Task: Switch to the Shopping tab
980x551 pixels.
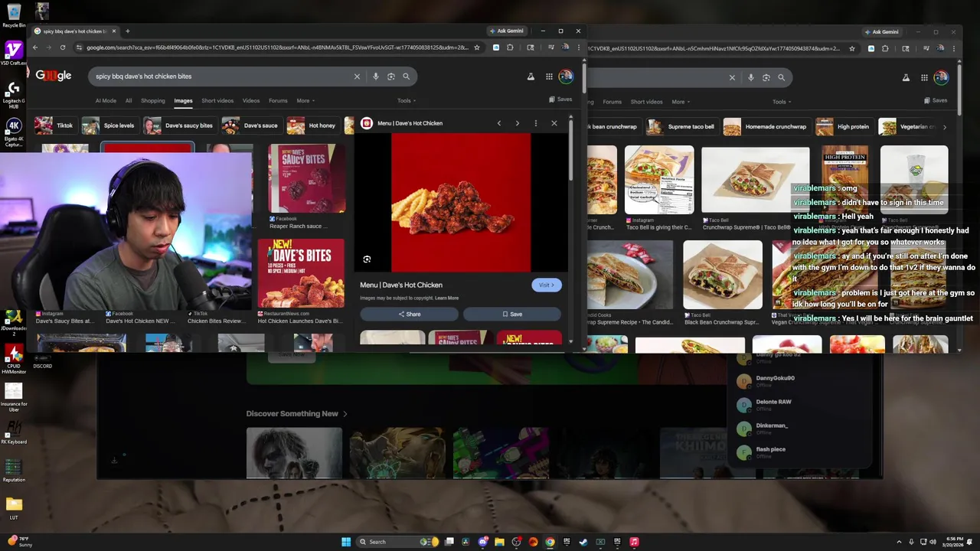Action: click(x=152, y=101)
